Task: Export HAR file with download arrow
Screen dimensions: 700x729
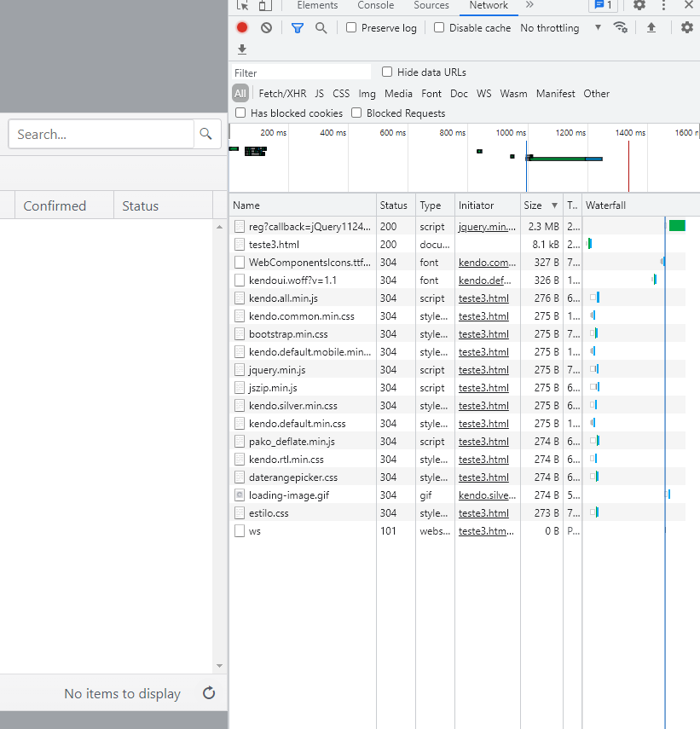Action: [242, 49]
